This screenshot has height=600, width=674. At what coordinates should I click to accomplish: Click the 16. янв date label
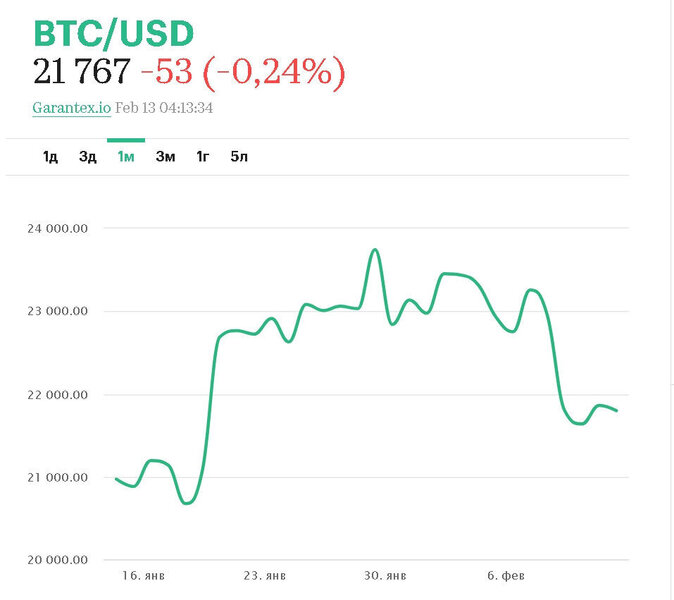(143, 576)
